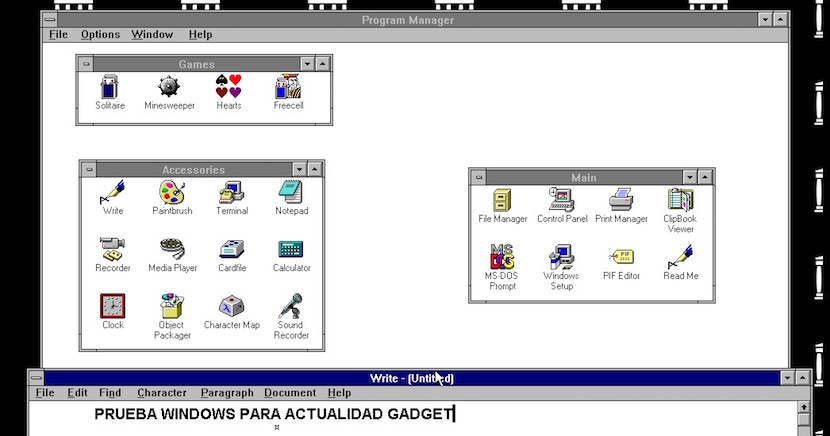The width and height of the screenshot is (830, 436).
Task: Open the Find menu in Write
Action: click(110, 393)
